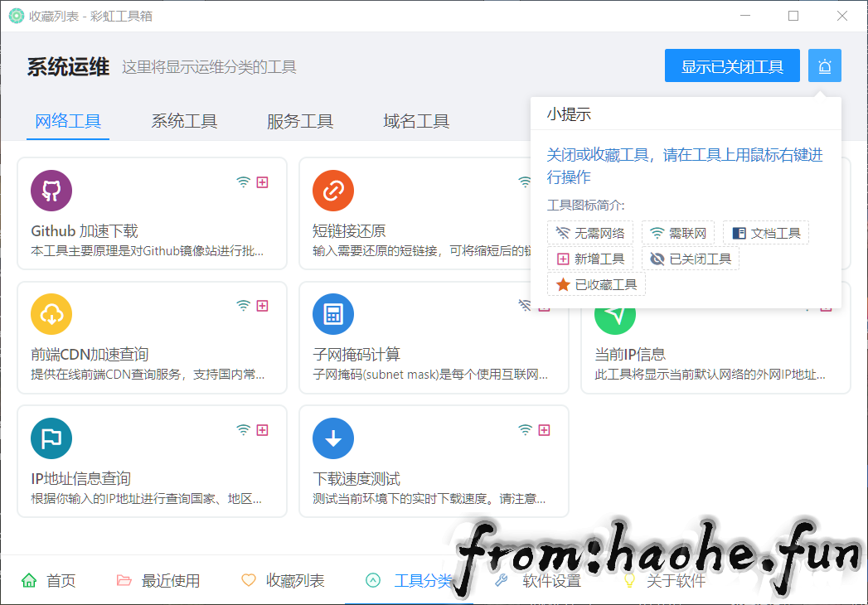Click the 无需网络 legend tag
This screenshot has height=605, width=868.
pyautogui.click(x=590, y=233)
